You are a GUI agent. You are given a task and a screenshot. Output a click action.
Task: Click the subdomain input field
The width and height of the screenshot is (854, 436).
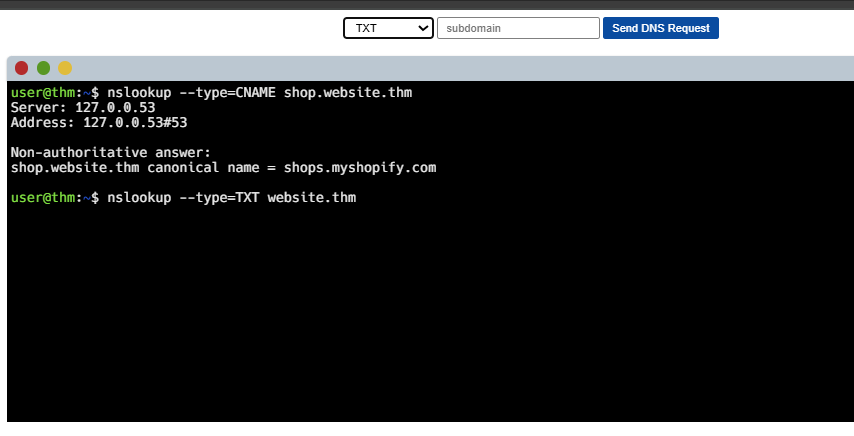click(518, 28)
